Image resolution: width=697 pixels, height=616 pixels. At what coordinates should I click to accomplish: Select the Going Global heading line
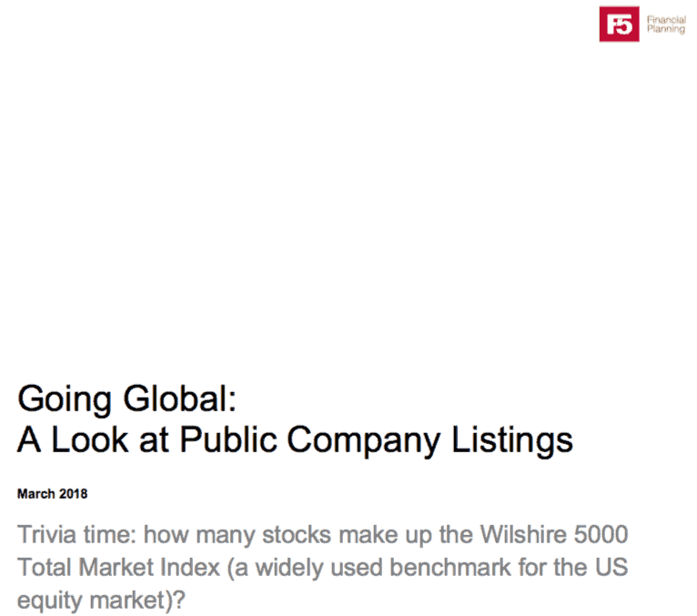click(126, 399)
